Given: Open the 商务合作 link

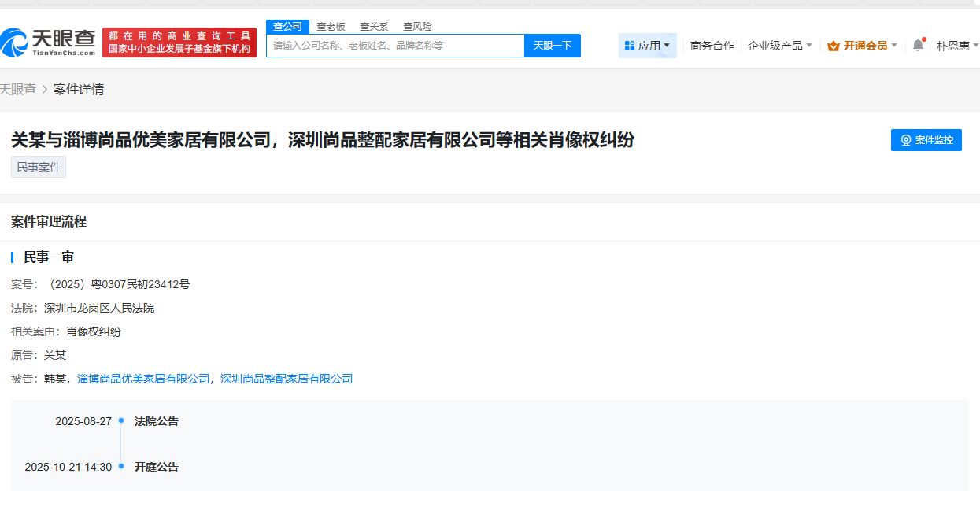Looking at the screenshot, I should tap(712, 46).
